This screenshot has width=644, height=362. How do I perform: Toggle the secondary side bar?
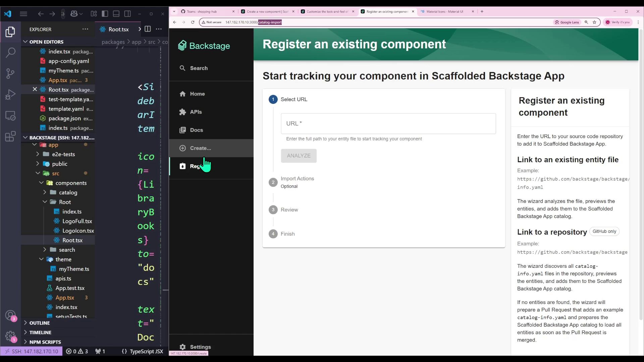pos(127,14)
